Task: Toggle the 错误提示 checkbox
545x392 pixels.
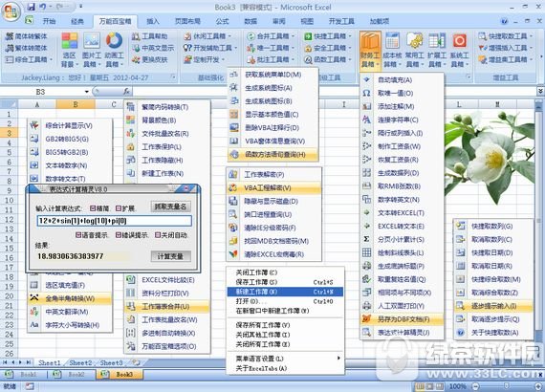Action: (119, 235)
